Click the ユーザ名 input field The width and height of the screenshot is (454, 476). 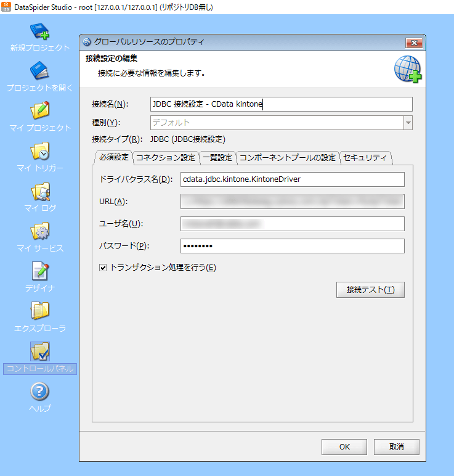click(x=293, y=224)
